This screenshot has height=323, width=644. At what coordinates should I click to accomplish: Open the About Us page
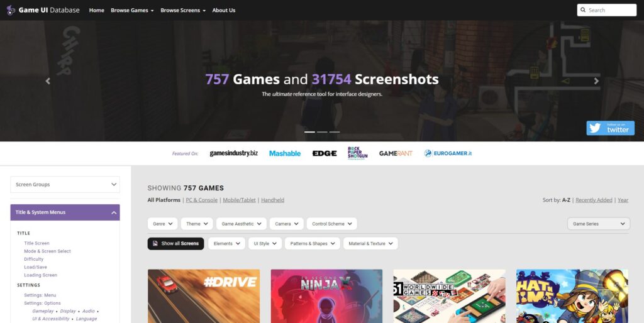tap(224, 10)
